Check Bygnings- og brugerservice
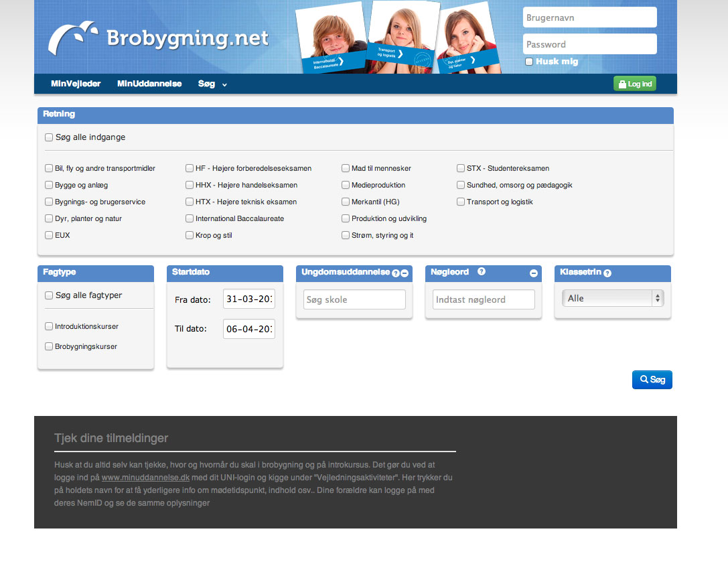 pyautogui.click(x=49, y=202)
